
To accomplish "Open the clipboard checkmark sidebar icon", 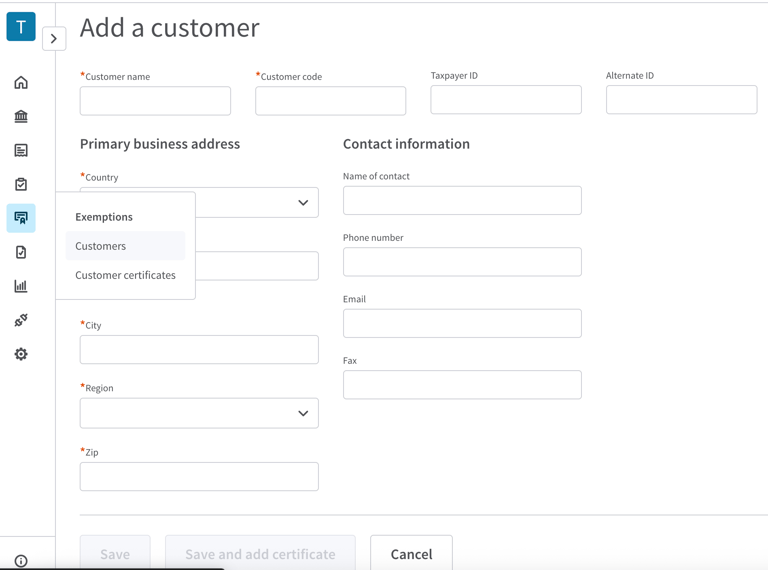I will (21, 185).
